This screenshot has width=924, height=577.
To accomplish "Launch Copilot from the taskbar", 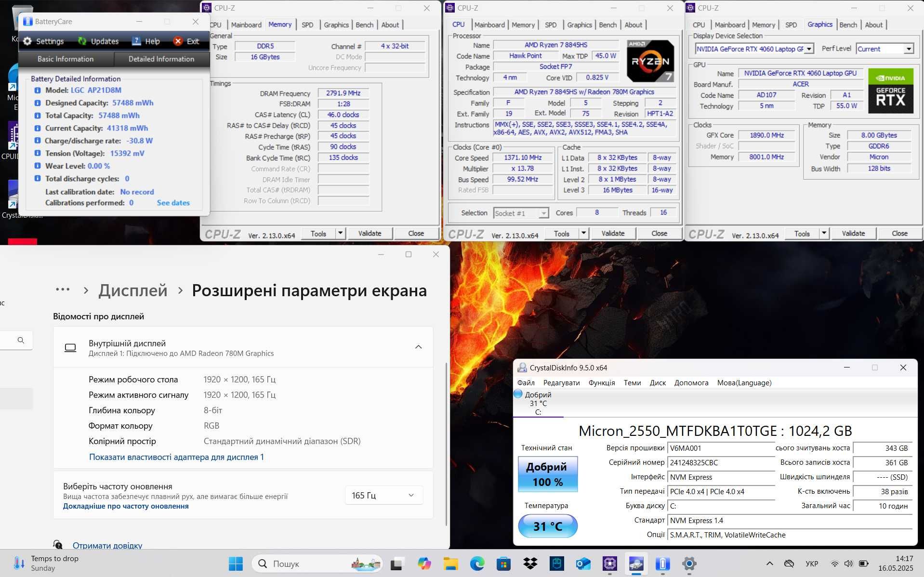I will click(424, 563).
